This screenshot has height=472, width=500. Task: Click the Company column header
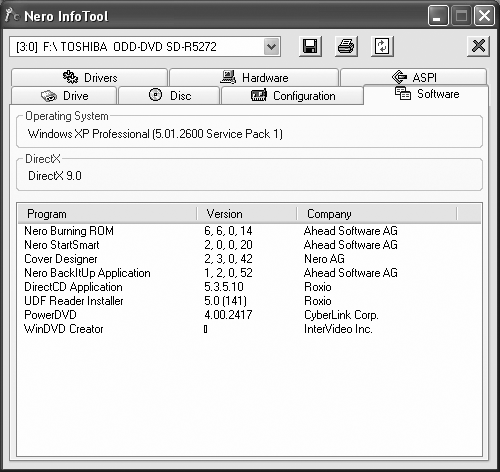pos(377,214)
